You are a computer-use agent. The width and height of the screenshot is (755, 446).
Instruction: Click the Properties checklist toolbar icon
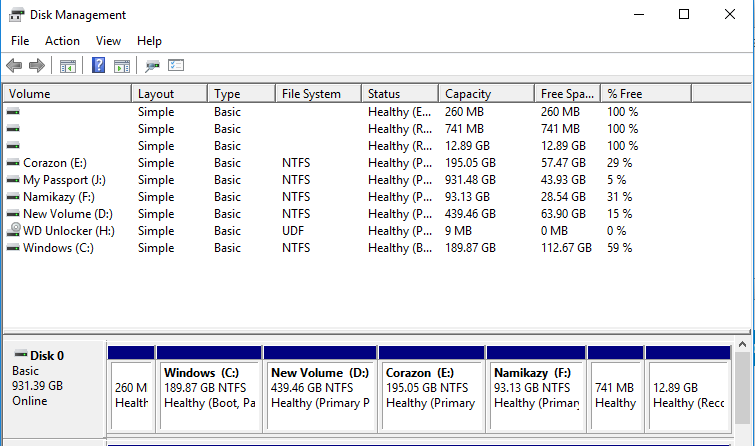pos(176,66)
